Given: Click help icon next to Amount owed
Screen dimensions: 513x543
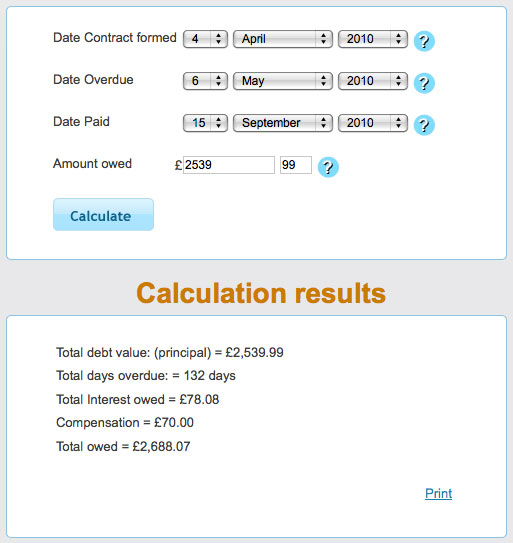Looking at the screenshot, I should click(x=328, y=167).
